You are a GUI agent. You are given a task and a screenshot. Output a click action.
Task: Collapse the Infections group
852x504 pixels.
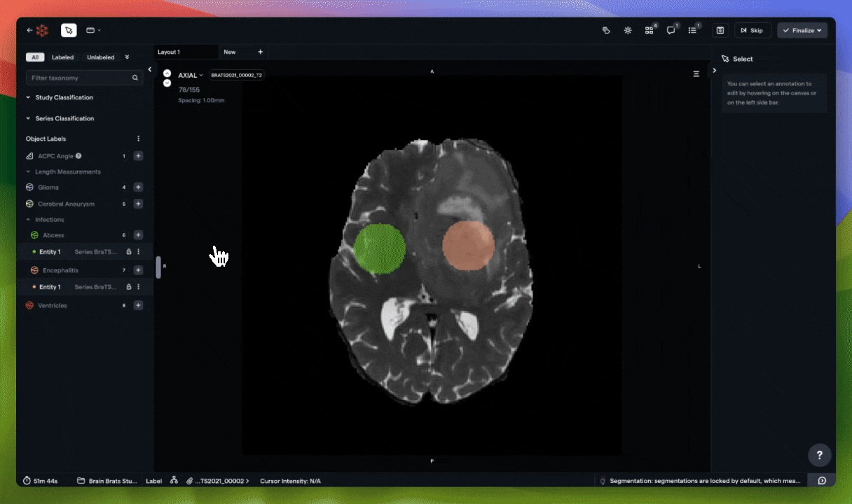coord(29,220)
